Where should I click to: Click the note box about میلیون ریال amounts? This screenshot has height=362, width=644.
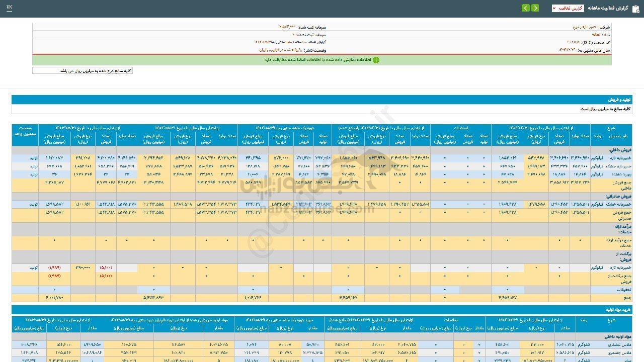pyautogui.click(x=83, y=71)
